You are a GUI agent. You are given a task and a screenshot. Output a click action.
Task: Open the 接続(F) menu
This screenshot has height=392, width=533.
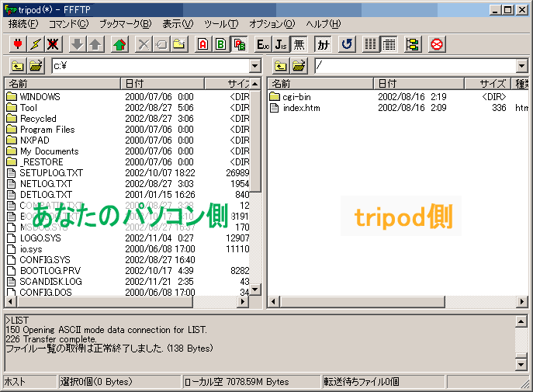[x=22, y=24]
